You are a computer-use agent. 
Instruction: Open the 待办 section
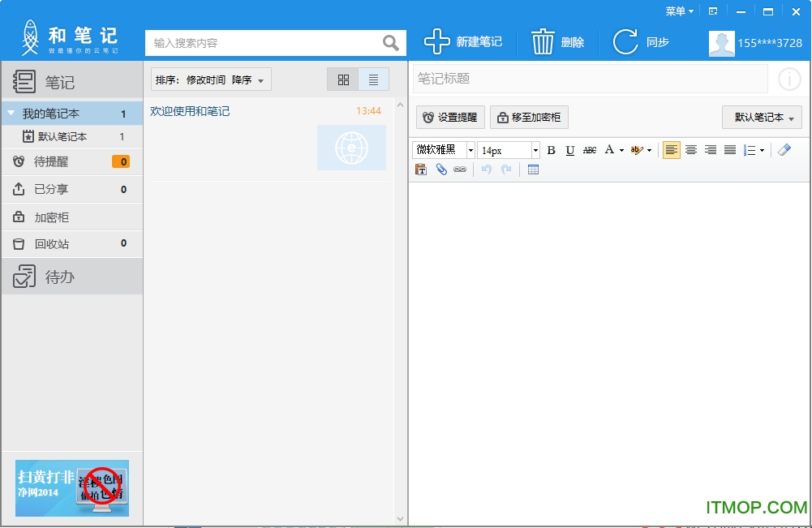pos(72,277)
